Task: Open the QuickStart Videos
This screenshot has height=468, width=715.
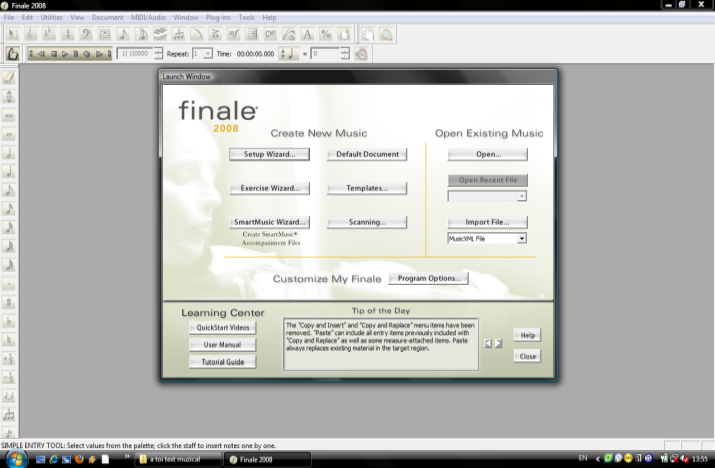Action: (x=223, y=328)
